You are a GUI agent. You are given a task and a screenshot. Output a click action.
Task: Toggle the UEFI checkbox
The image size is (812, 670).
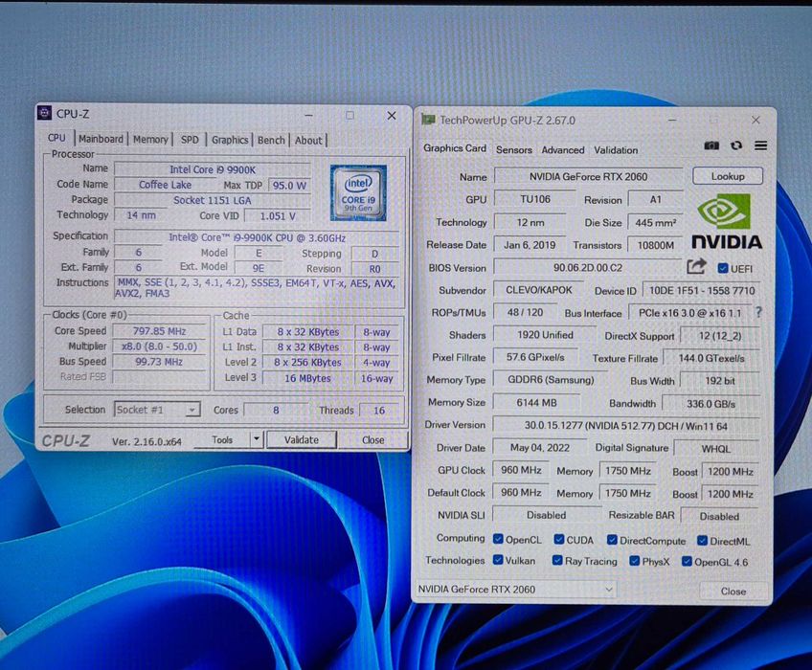coord(723,269)
